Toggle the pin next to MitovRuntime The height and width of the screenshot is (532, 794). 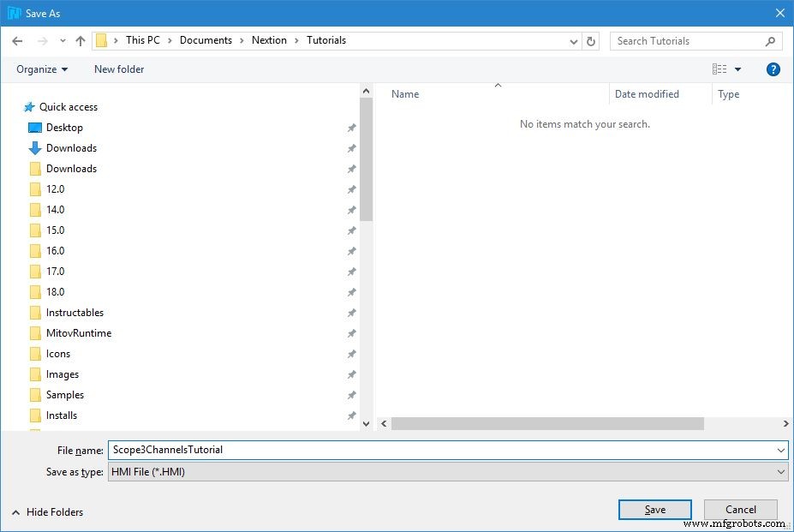[x=351, y=333]
